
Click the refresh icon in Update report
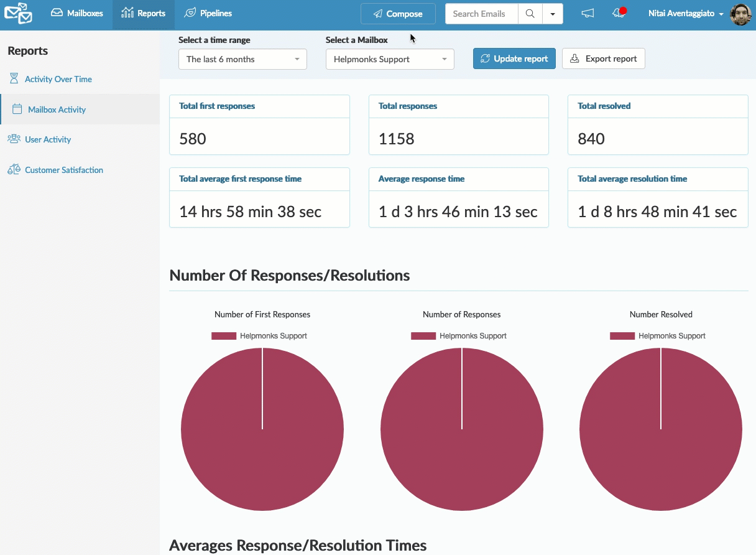[486, 58]
